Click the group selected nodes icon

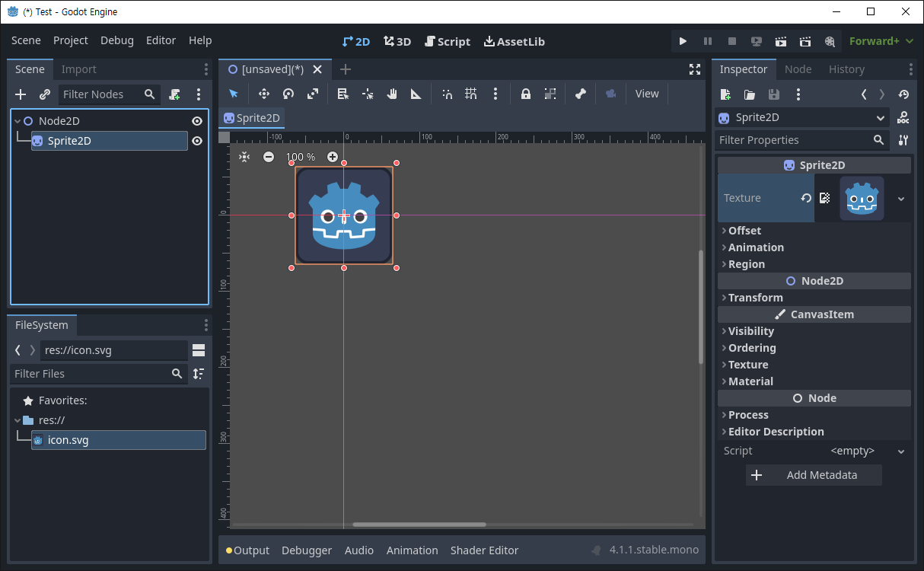pyautogui.click(x=550, y=94)
